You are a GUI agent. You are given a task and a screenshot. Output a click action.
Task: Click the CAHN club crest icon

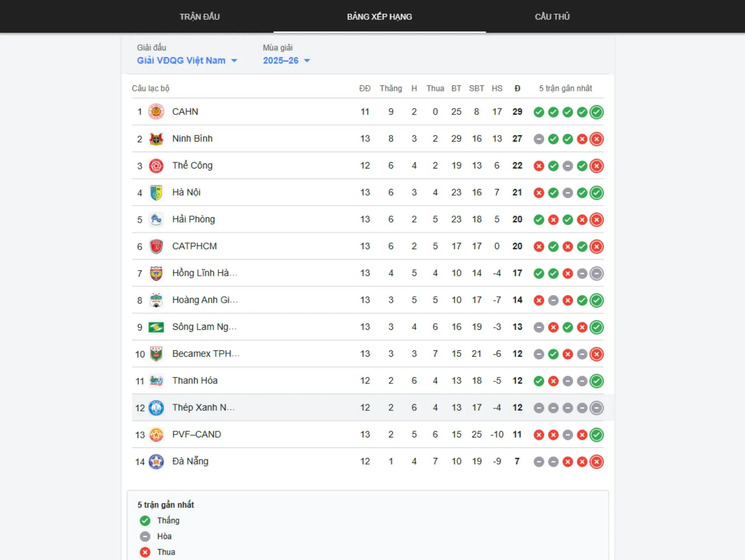156,112
